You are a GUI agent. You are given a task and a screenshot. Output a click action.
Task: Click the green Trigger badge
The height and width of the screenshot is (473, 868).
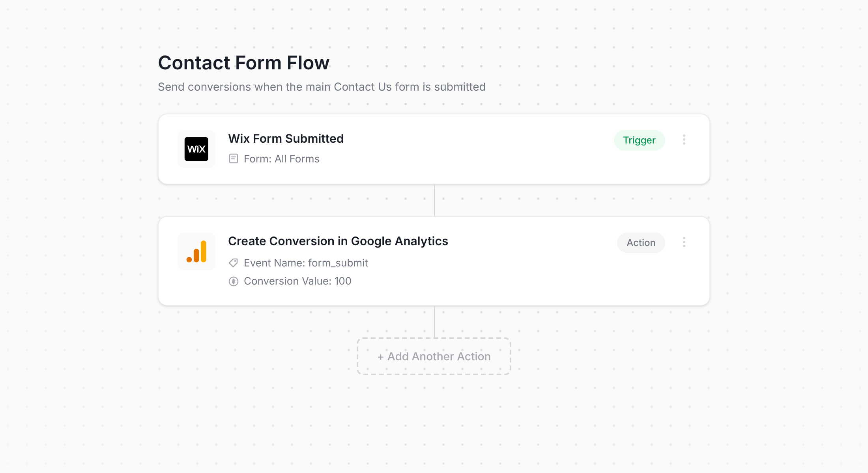click(639, 140)
